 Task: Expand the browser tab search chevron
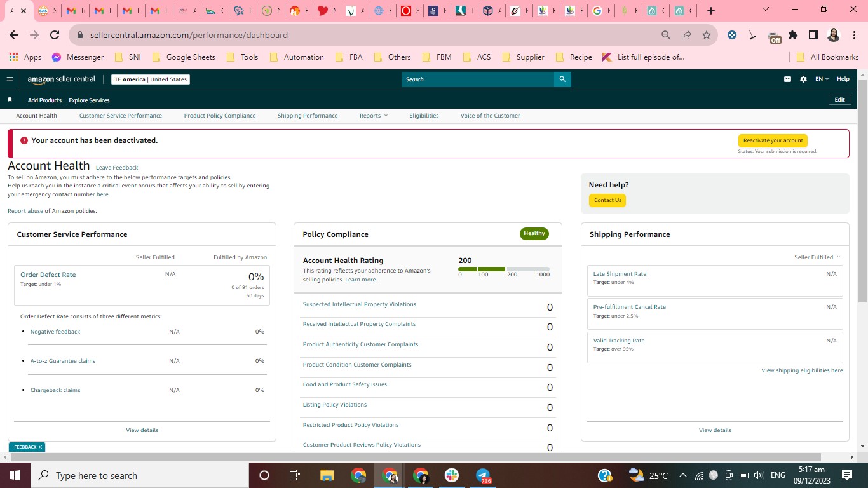pyautogui.click(x=765, y=10)
